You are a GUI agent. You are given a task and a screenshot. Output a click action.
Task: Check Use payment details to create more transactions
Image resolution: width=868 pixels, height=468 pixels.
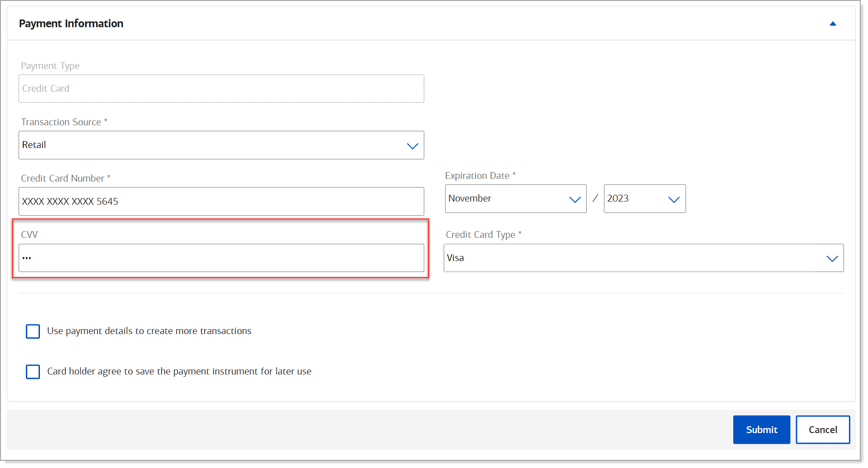33,331
